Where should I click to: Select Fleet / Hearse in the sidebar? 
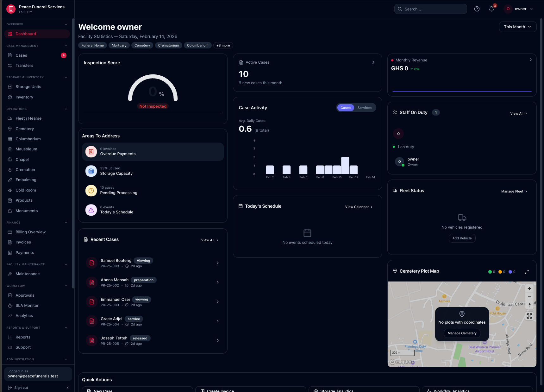(28, 118)
